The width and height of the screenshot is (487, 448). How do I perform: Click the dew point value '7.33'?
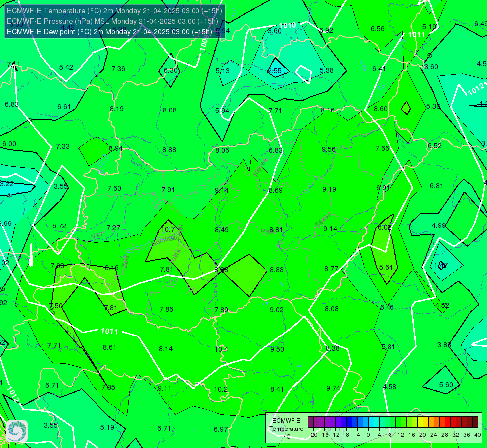point(63,146)
